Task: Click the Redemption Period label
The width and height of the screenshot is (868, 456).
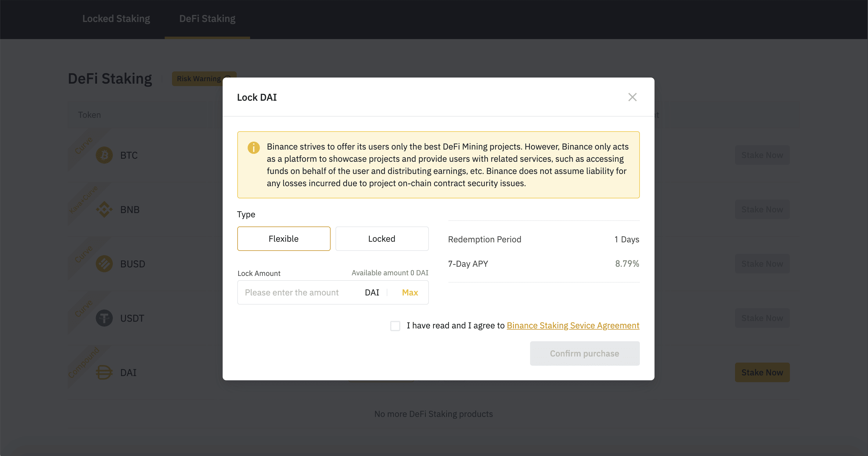Action: pos(485,239)
